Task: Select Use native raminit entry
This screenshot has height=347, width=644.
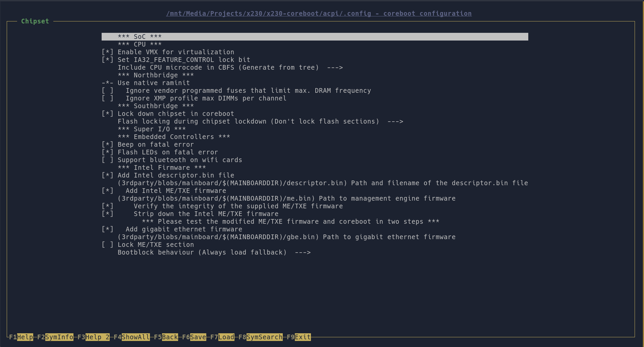Action: [146, 83]
